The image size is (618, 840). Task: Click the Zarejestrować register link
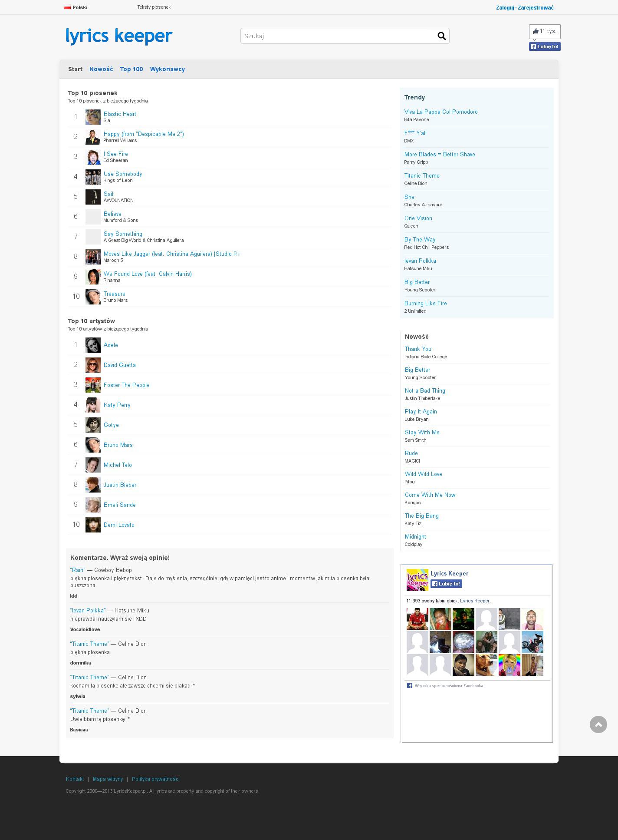point(536,7)
